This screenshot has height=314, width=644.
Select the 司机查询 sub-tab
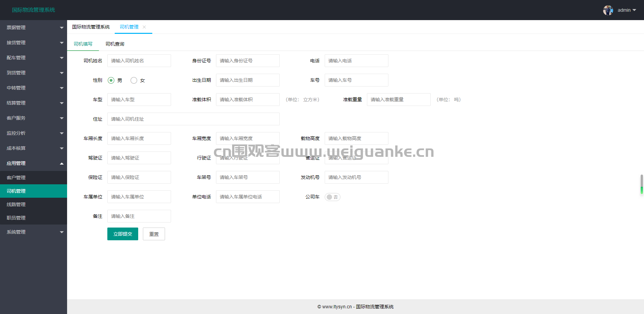pos(115,44)
